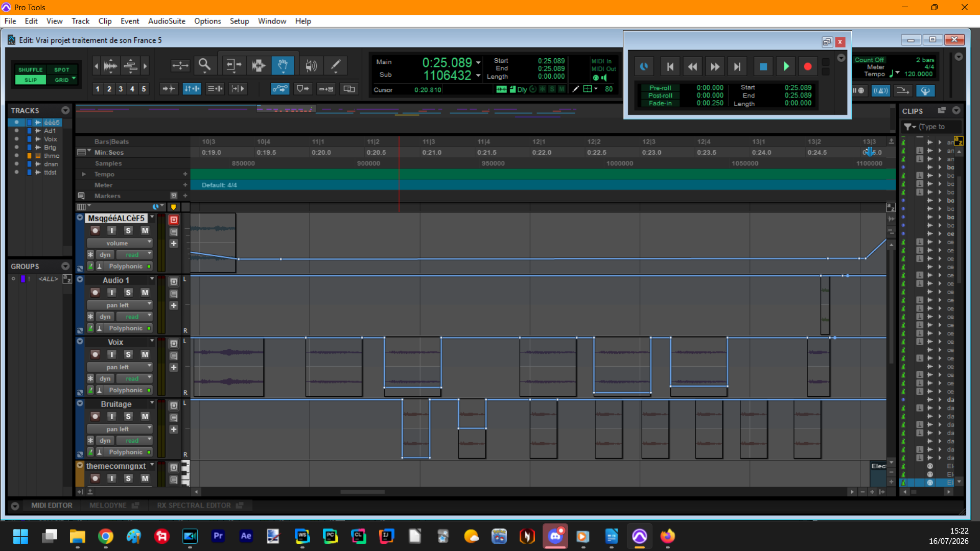Open the Tracks list options menu
Viewport: 980px width, 551px height.
click(65, 110)
